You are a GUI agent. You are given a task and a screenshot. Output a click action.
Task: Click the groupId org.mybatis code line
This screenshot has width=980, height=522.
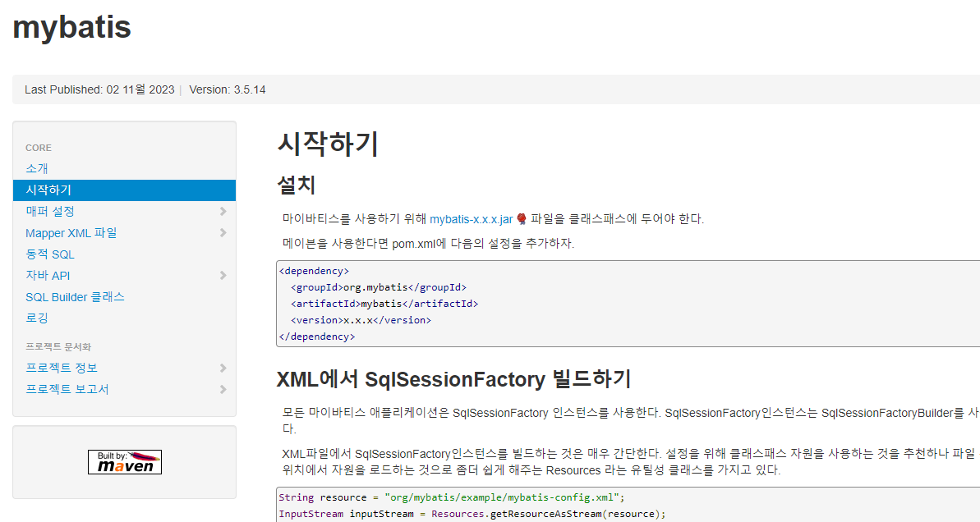(x=379, y=287)
